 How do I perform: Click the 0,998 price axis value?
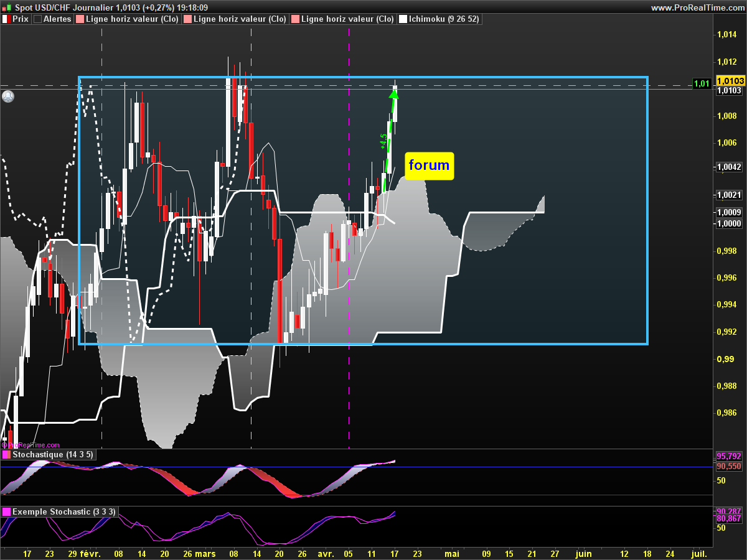(x=727, y=251)
